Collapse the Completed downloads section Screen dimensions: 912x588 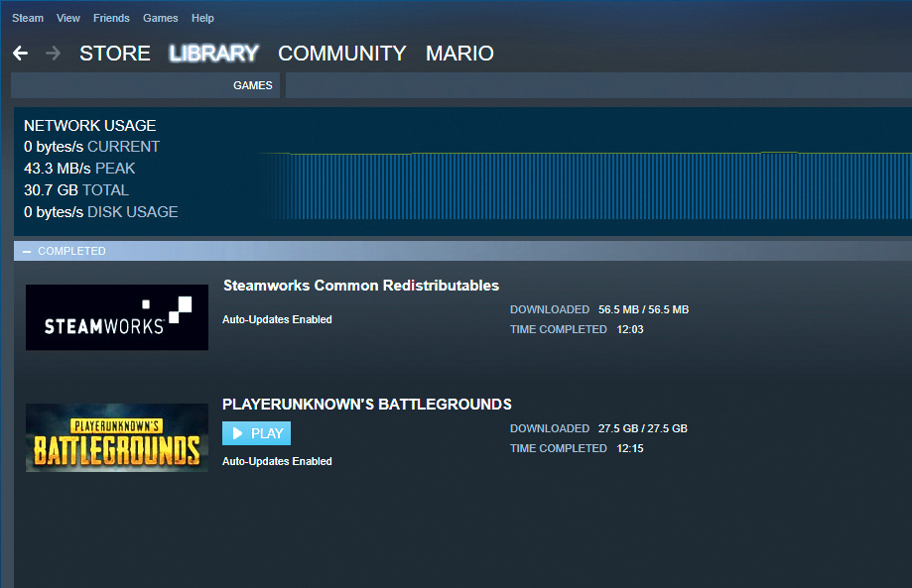pos(27,252)
